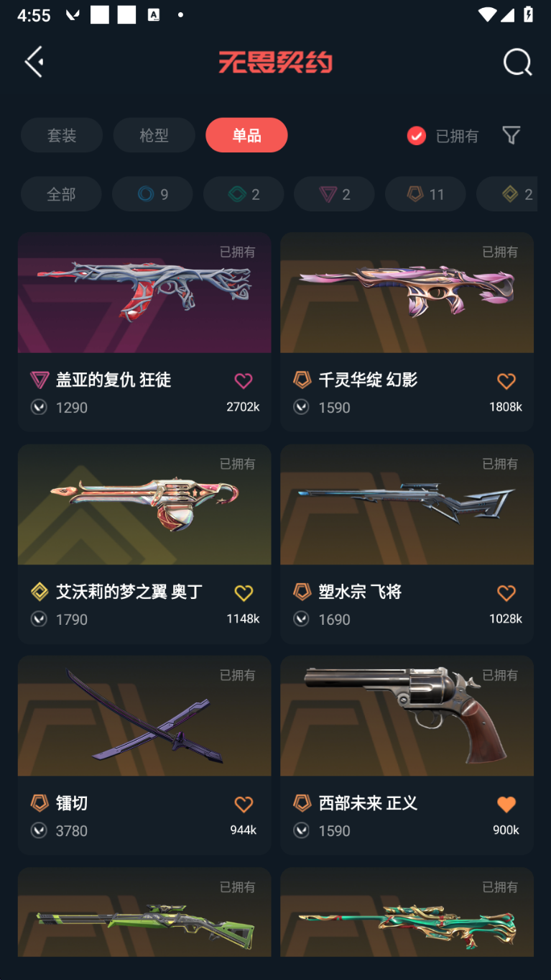The height and width of the screenshot is (980, 551).
Task: Favorite 盖亚的复仇 狂徒 with its heart icon
Action: click(244, 381)
